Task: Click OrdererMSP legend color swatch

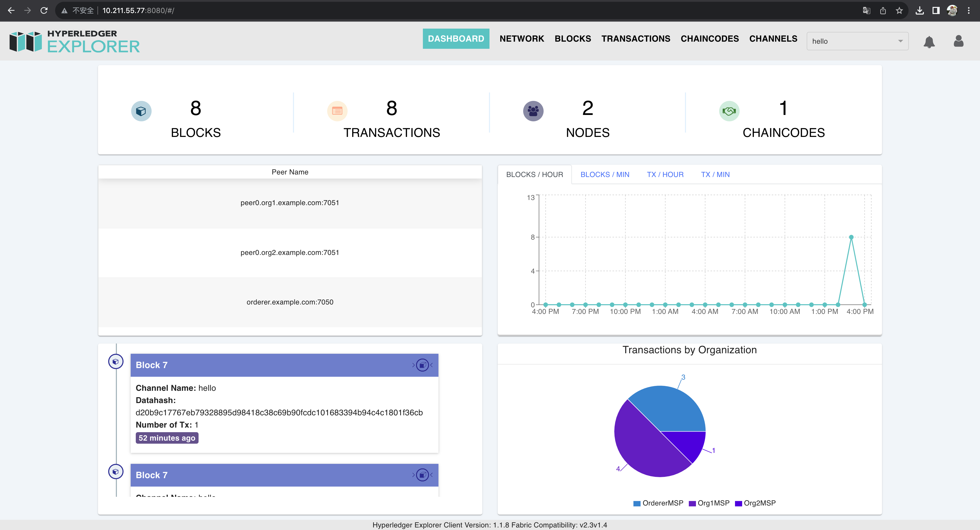Action: coord(636,503)
